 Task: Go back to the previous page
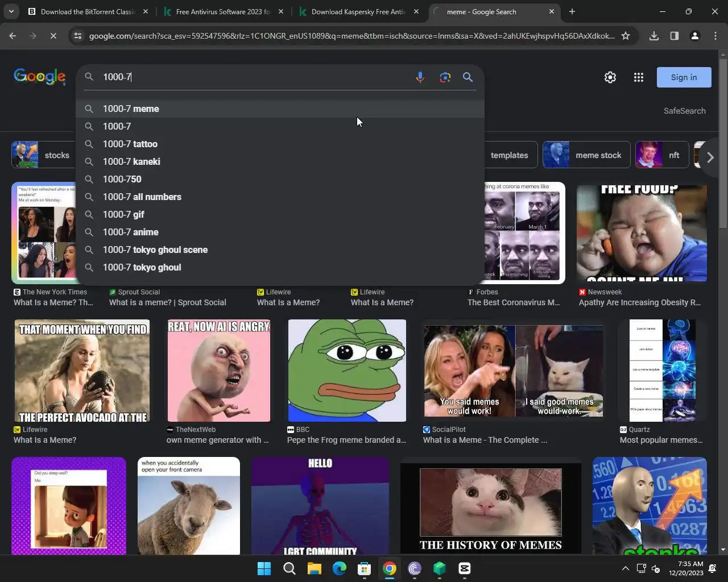click(x=13, y=36)
